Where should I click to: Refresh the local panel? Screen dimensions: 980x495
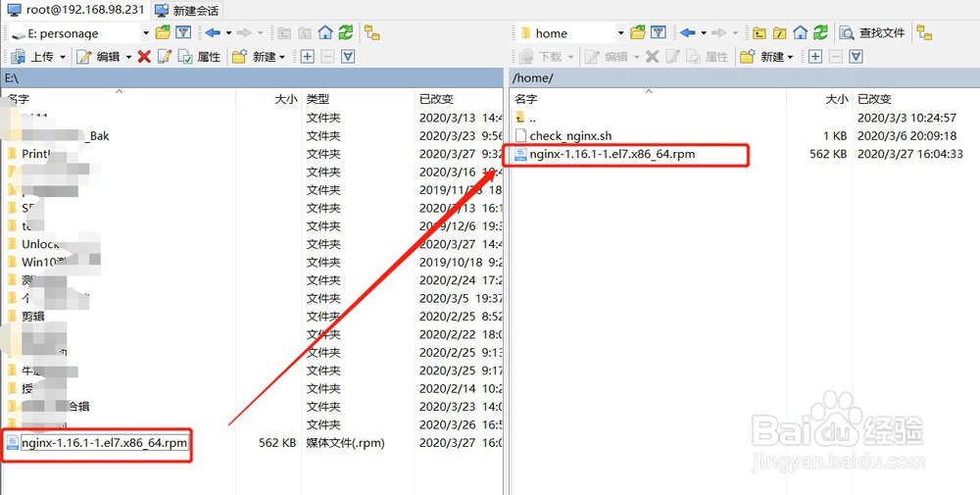pyautogui.click(x=346, y=32)
